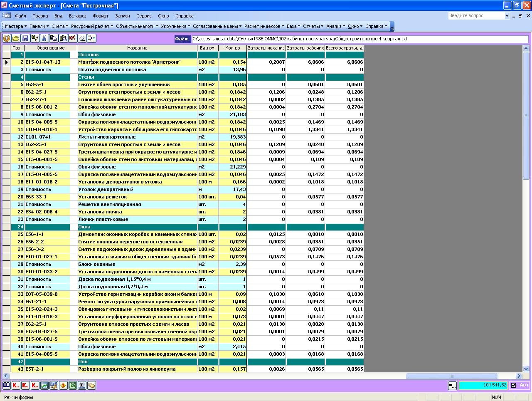Image resolution: width=532 pixels, height=401 pixels.
Task: Click the red X delete record icon
Action: (72, 38)
